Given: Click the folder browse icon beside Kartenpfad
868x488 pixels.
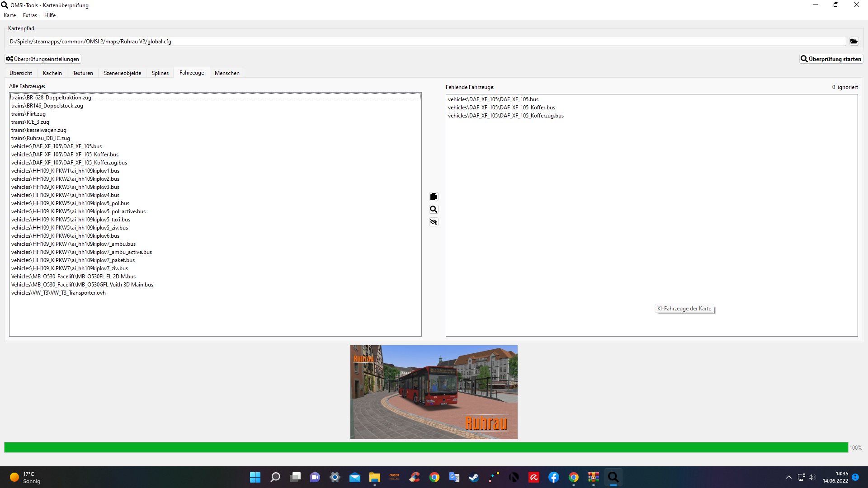Looking at the screenshot, I should (x=854, y=41).
